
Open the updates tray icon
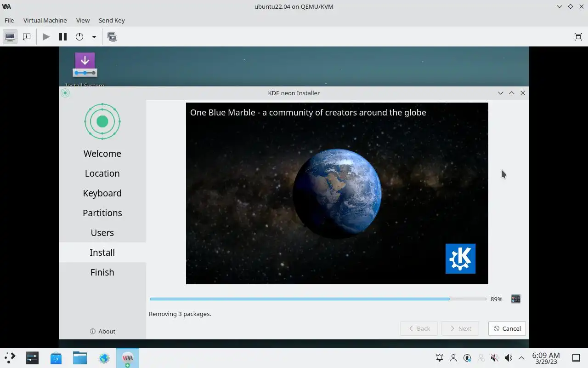pyautogui.click(x=467, y=358)
